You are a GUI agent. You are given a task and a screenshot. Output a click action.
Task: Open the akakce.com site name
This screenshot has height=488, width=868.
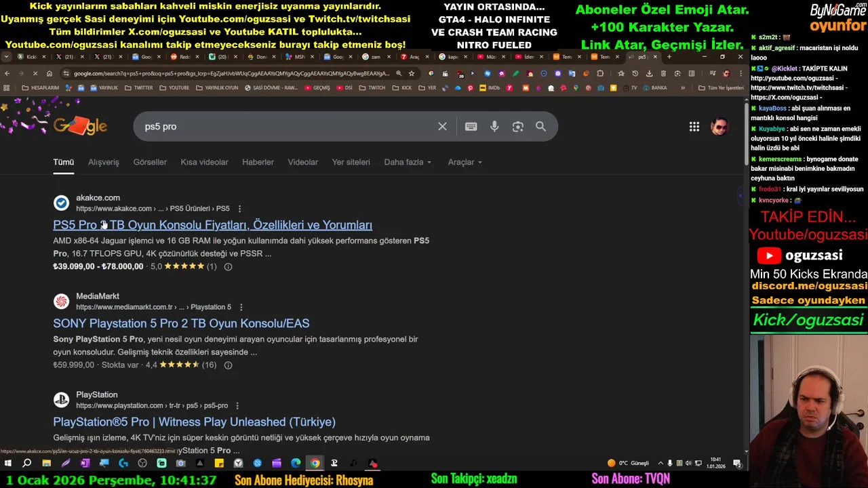pos(98,198)
